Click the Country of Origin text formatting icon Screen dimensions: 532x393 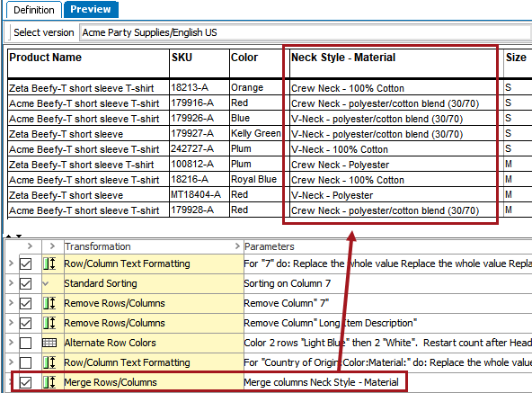[x=49, y=362]
